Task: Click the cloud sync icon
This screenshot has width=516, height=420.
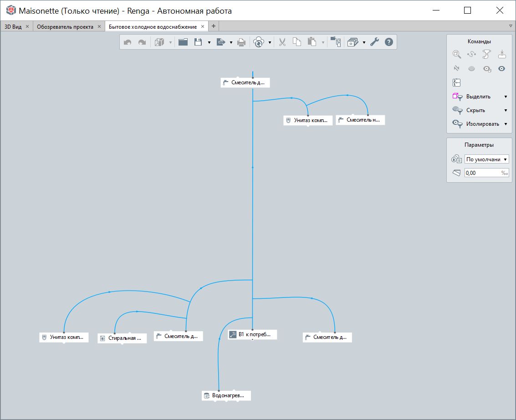Action: click(x=259, y=42)
